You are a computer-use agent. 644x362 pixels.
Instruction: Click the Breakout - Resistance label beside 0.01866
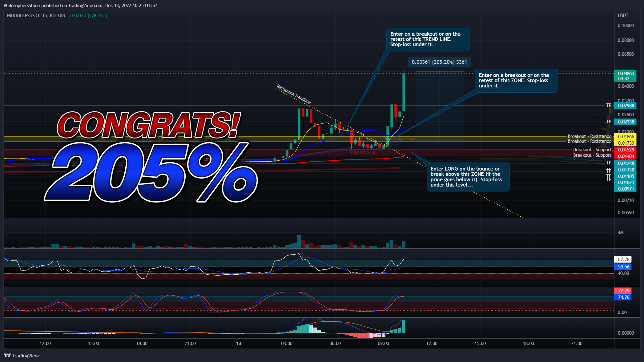[590, 136]
